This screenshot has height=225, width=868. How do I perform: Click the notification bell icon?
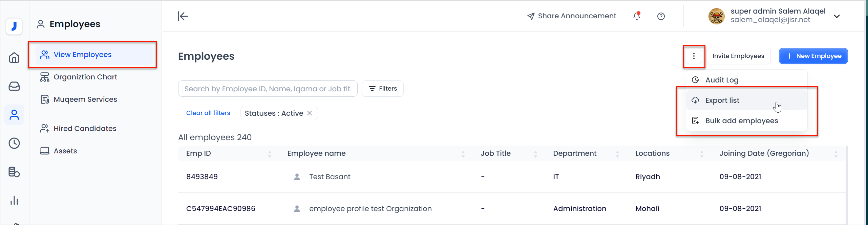pyautogui.click(x=637, y=16)
